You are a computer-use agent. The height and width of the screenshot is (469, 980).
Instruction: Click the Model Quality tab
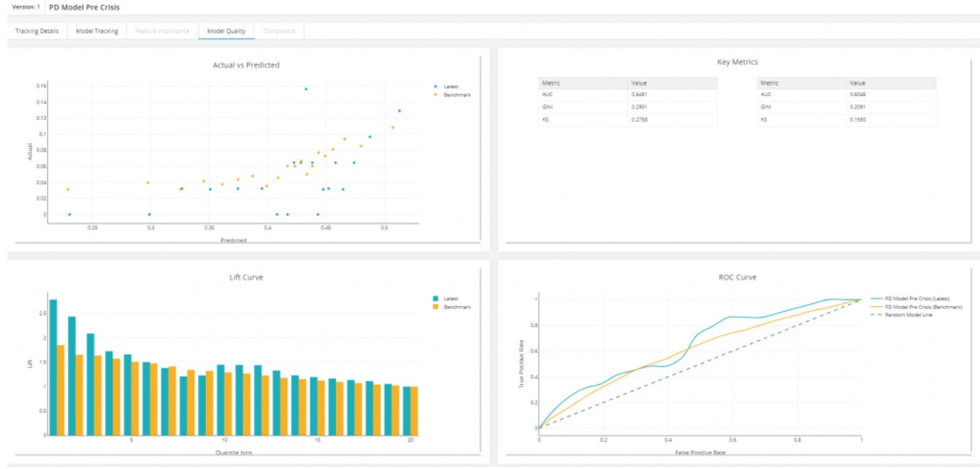pyautogui.click(x=226, y=31)
